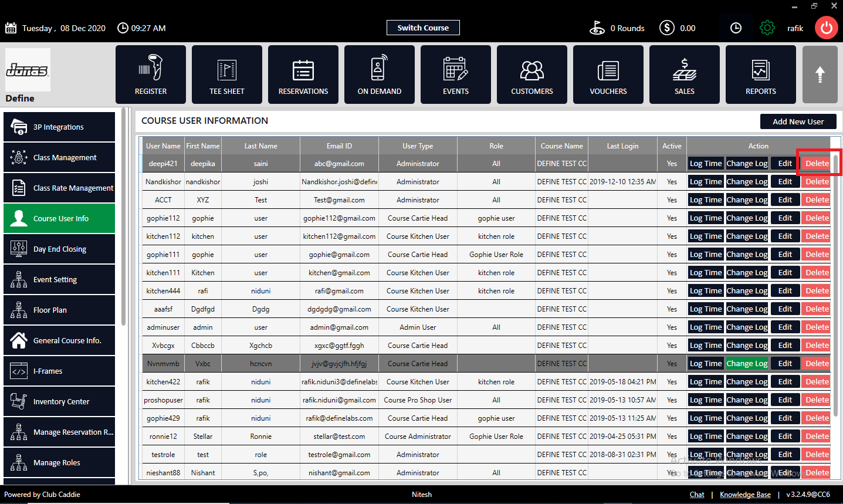Delete the deepi421 user
Screen dimensions: 843x504
(x=817, y=163)
